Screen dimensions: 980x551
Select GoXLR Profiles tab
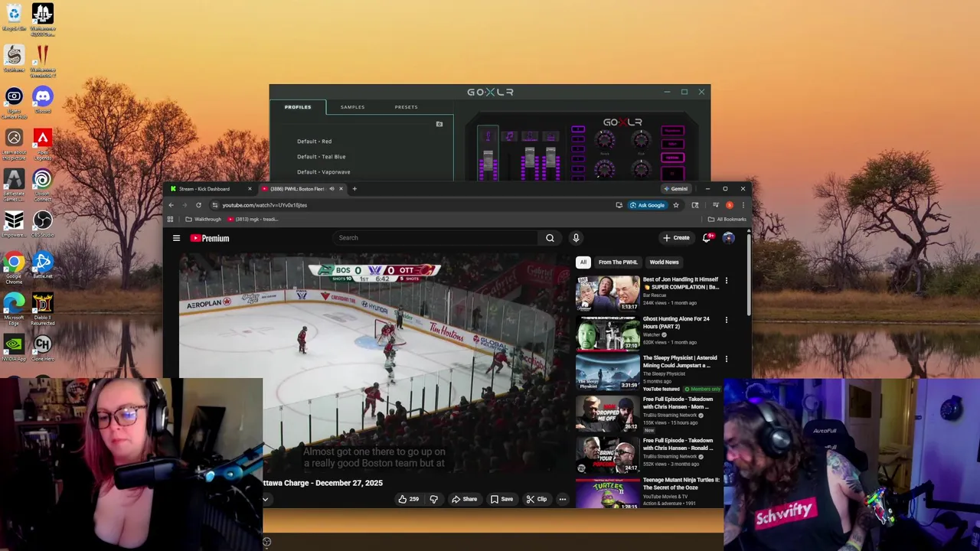(298, 107)
